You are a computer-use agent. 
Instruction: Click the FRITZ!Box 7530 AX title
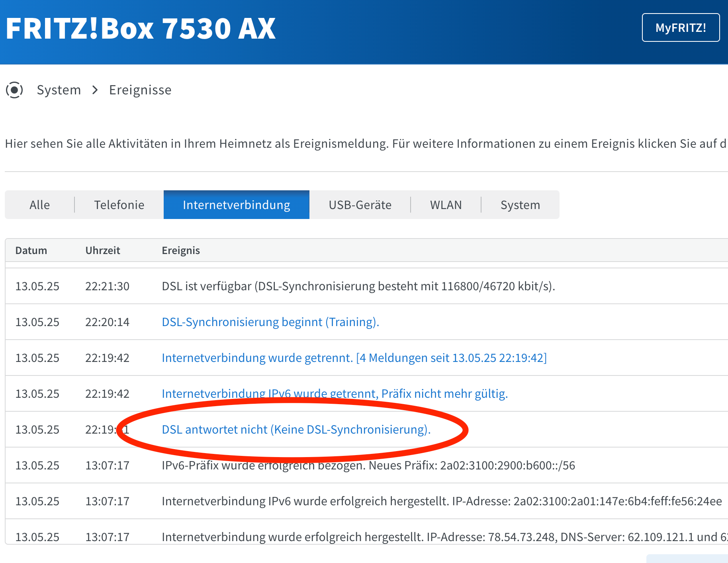click(141, 28)
